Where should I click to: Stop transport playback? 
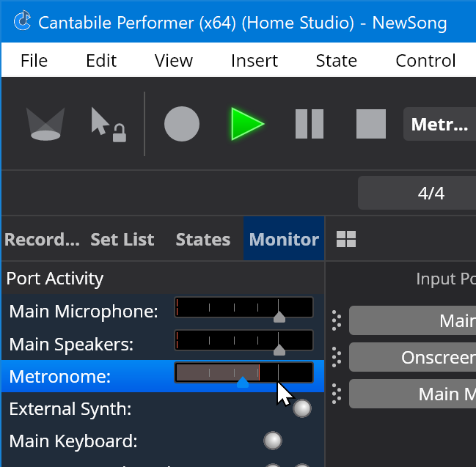[371, 124]
